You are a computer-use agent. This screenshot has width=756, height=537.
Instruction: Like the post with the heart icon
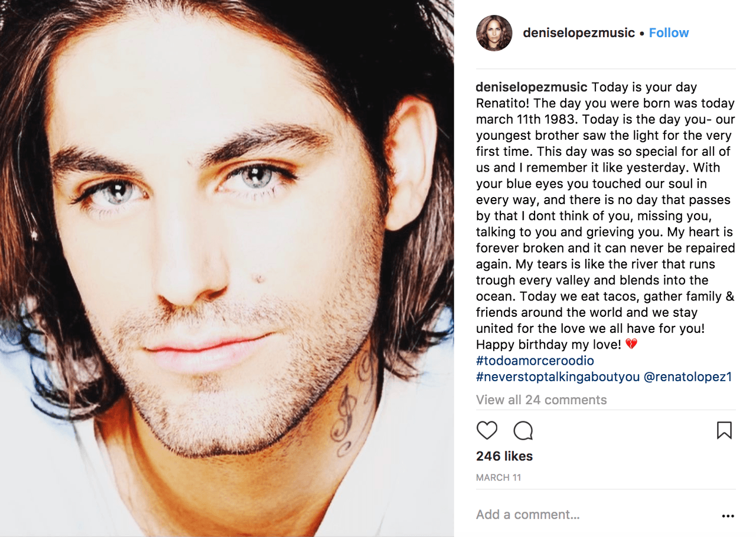coord(487,431)
